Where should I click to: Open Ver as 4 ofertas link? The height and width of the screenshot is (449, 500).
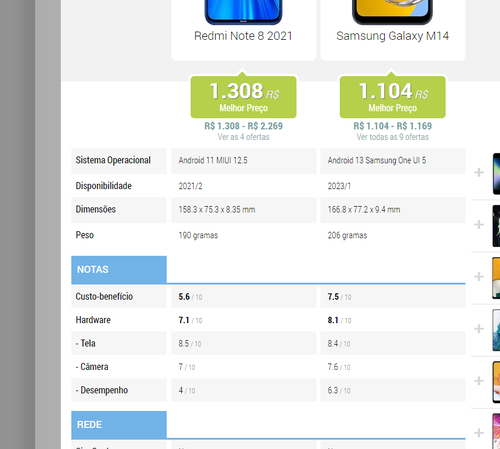click(x=243, y=137)
